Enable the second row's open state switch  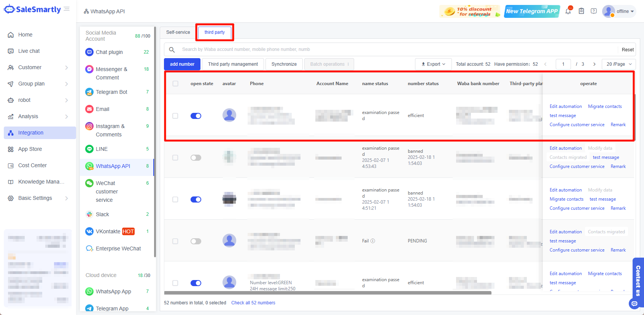(x=196, y=158)
